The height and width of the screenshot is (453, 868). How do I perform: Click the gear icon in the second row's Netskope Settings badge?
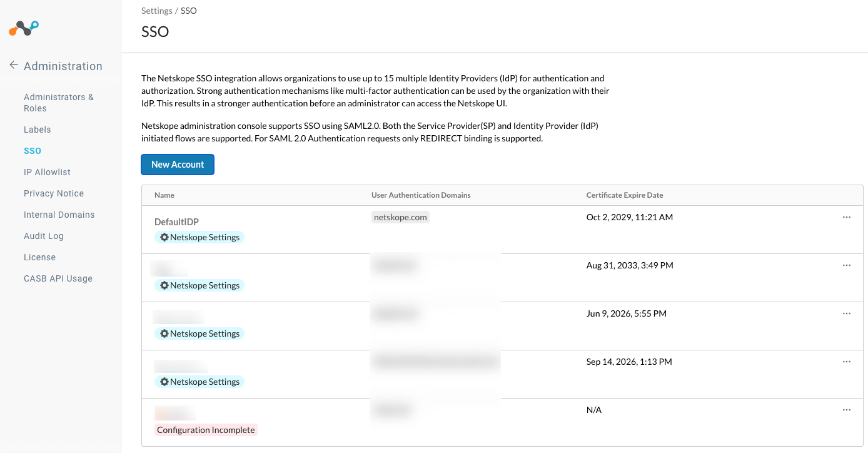[x=164, y=285]
